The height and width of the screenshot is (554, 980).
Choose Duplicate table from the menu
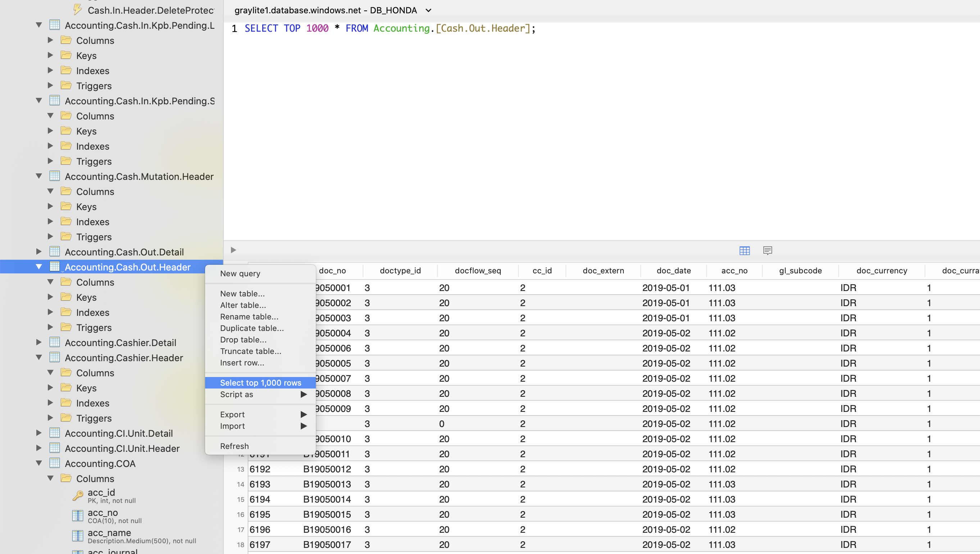tap(251, 328)
